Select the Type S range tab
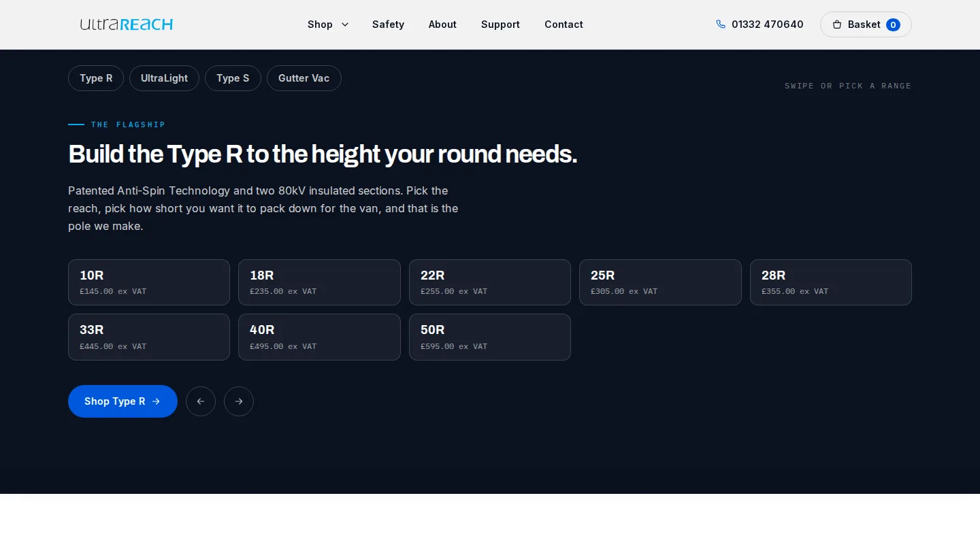This screenshot has width=980, height=551. pyautogui.click(x=233, y=78)
